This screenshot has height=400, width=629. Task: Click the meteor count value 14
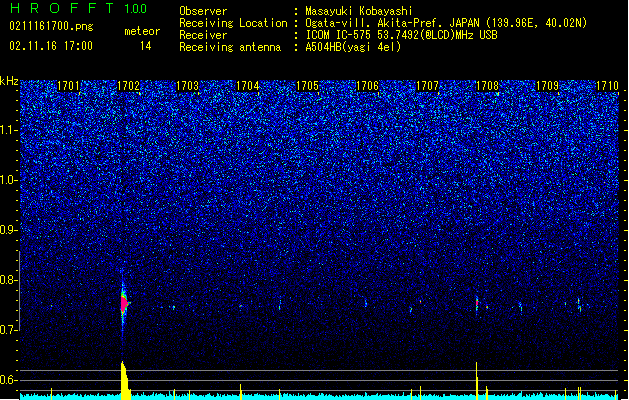[x=146, y=46]
